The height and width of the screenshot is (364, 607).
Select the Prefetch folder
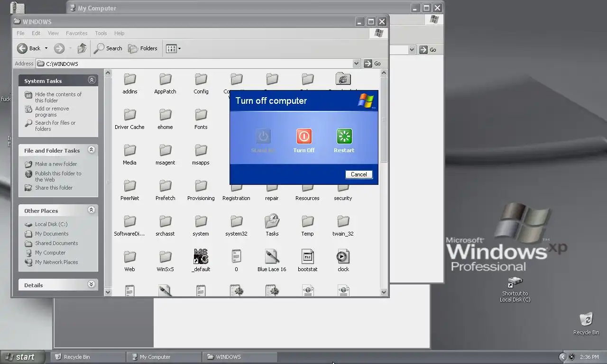tap(165, 186)
